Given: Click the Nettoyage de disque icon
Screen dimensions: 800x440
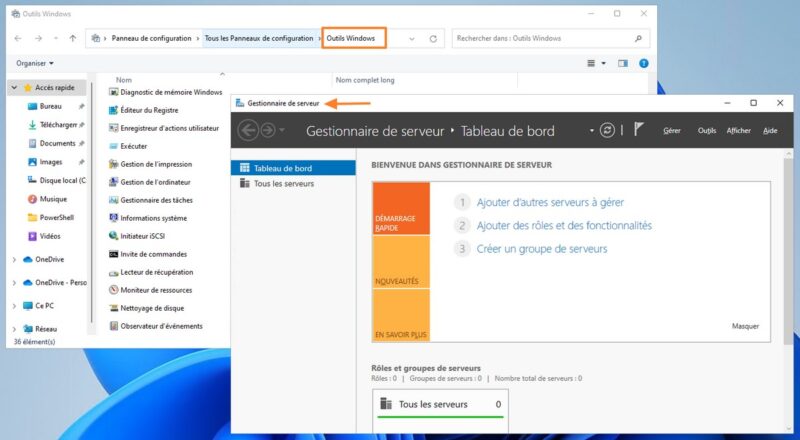Looking at the screenshot, I should [x=113, y=308].
